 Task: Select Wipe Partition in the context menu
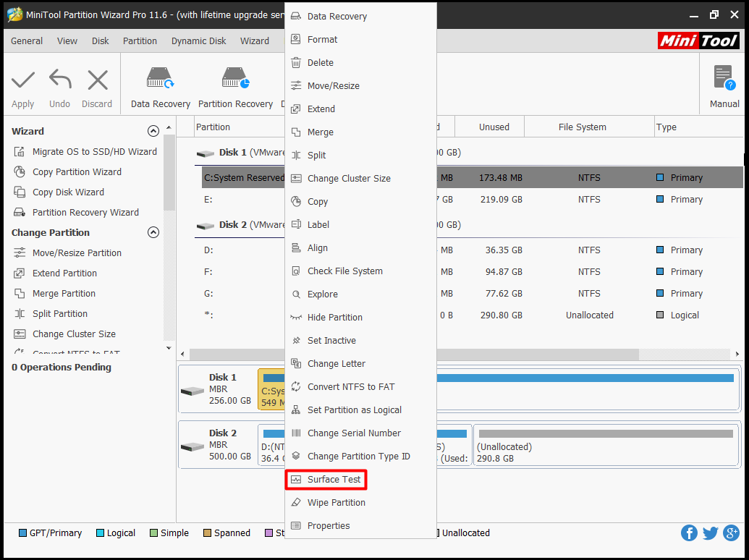tap(360, 503)
